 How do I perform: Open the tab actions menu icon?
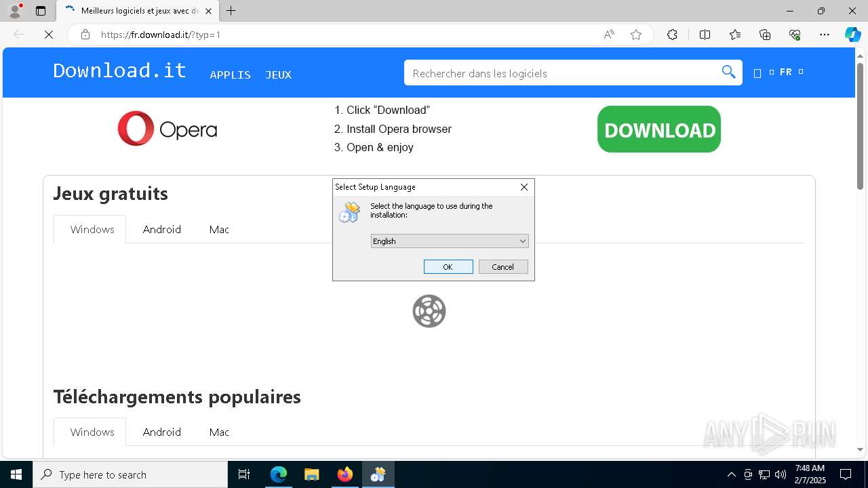(41, 11)
